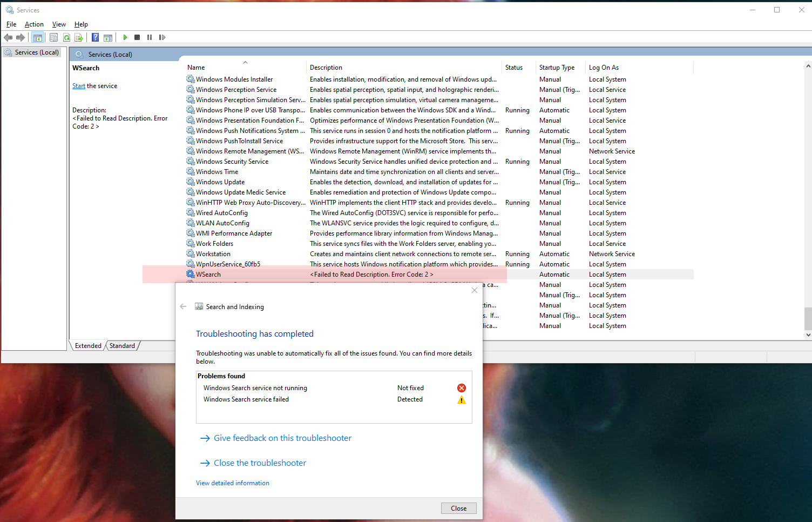812x522 pixels.
Task: Click Close the troubleshooter link
Action: coord(260,463)
